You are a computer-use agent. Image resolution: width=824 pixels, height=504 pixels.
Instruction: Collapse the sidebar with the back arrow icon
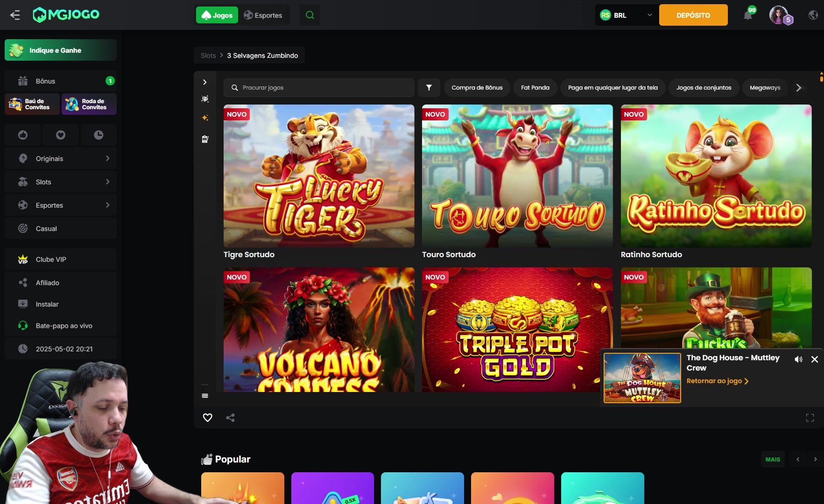point(15,15)
